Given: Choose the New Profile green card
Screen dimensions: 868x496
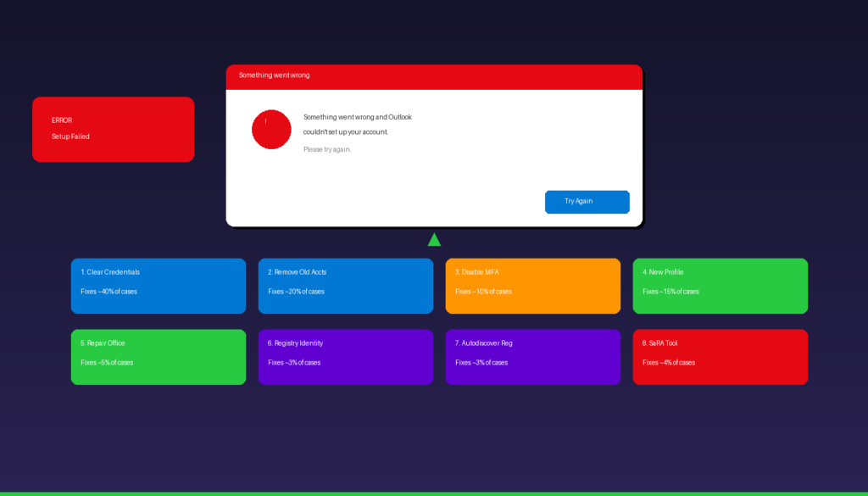Looking at the screenshot, I should tap(720, 286).
